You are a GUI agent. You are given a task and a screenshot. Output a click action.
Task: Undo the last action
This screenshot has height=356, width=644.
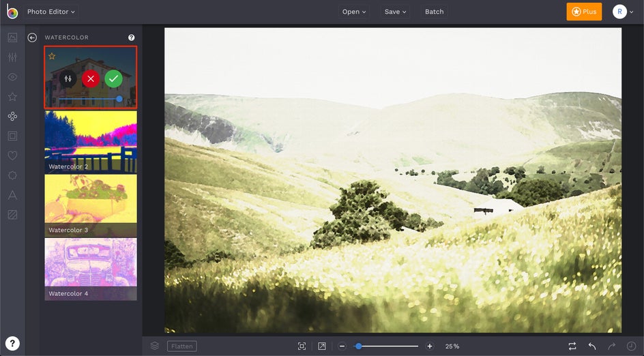(592, 346)
